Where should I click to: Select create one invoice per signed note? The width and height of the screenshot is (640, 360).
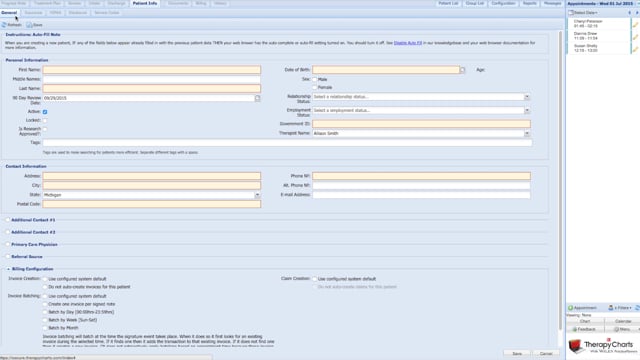(x=45, y=304)
